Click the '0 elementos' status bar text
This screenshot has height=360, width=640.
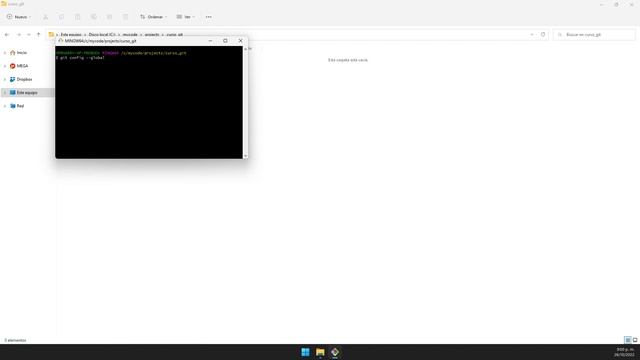15,340
